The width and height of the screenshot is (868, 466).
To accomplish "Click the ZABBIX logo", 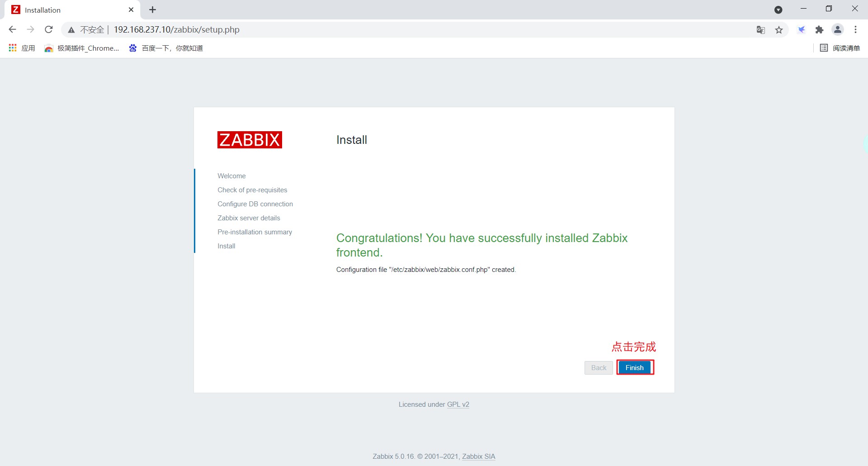I will click(x=250, y=140).
